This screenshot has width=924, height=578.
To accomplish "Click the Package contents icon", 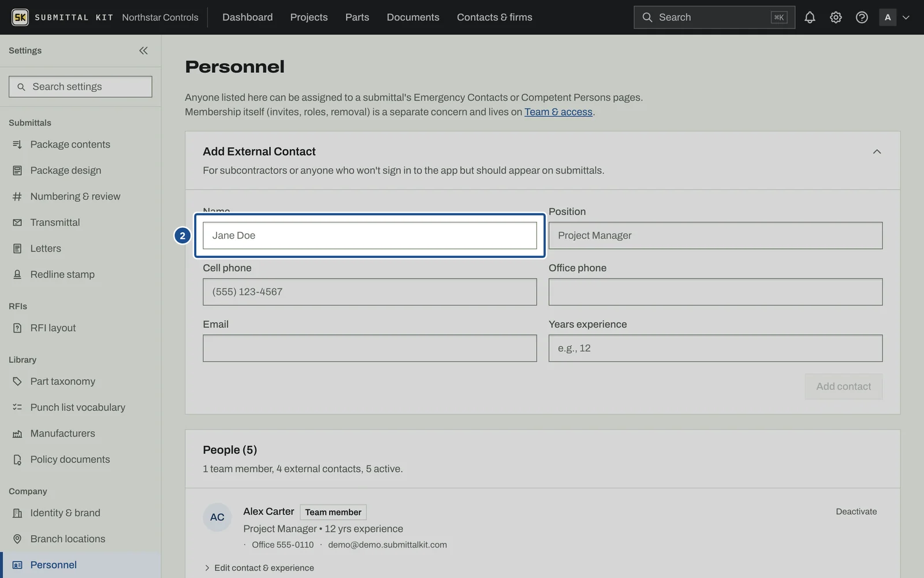I will pos(17,144).
